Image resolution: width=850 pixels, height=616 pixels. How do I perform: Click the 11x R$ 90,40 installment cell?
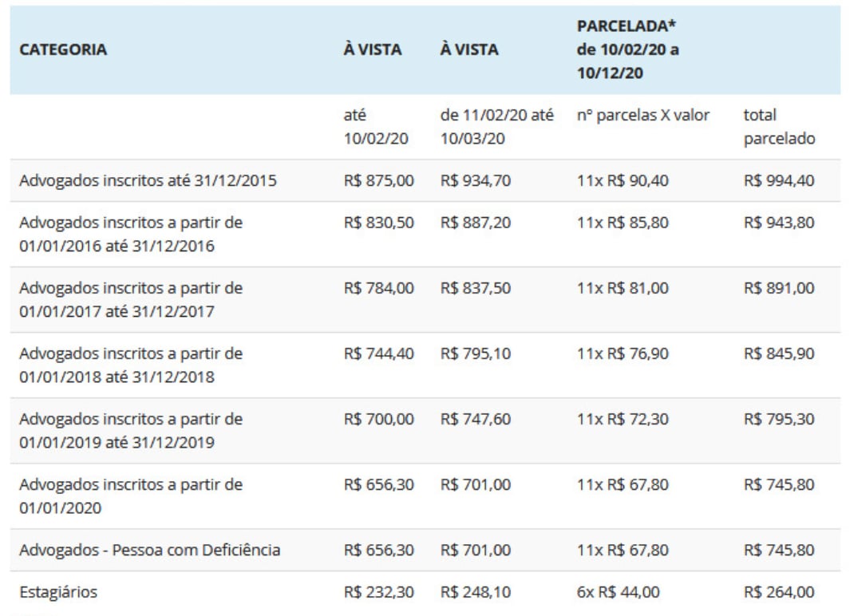click(x=623, y=180)
